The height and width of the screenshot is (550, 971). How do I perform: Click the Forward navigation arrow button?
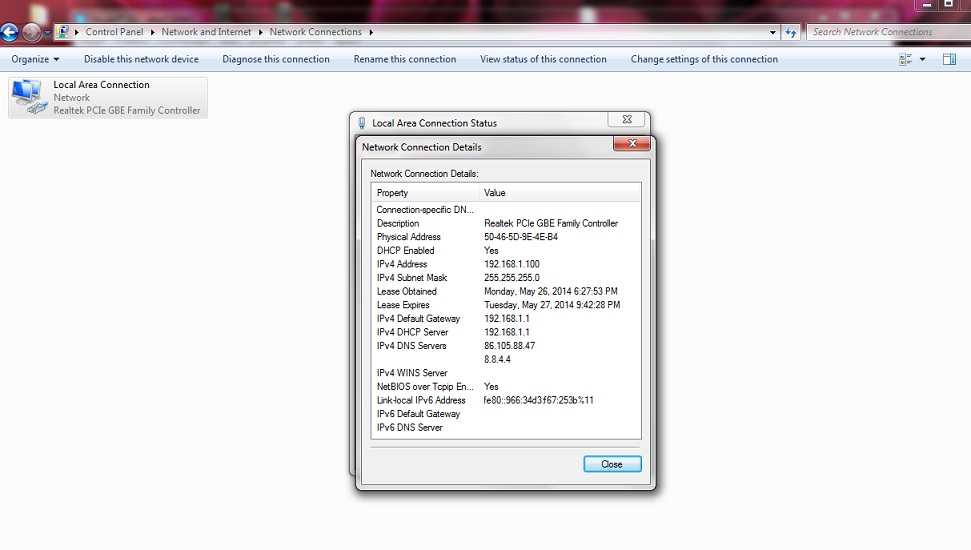pos(32,32)
